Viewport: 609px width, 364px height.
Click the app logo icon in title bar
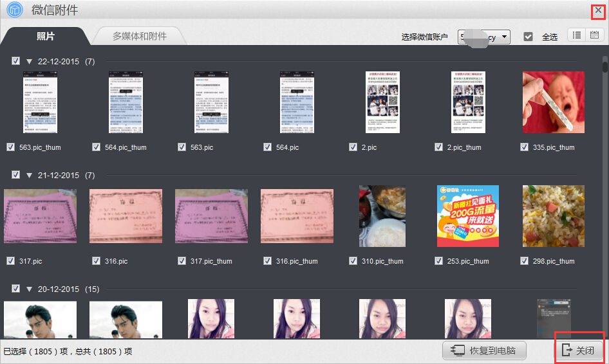(x=14, y=10)
